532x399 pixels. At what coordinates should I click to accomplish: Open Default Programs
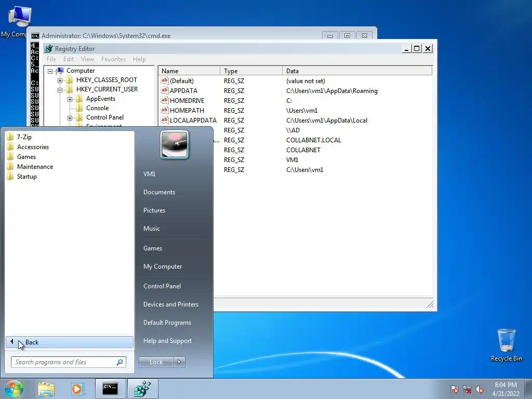pyautogui.click(x=167, y=323)
